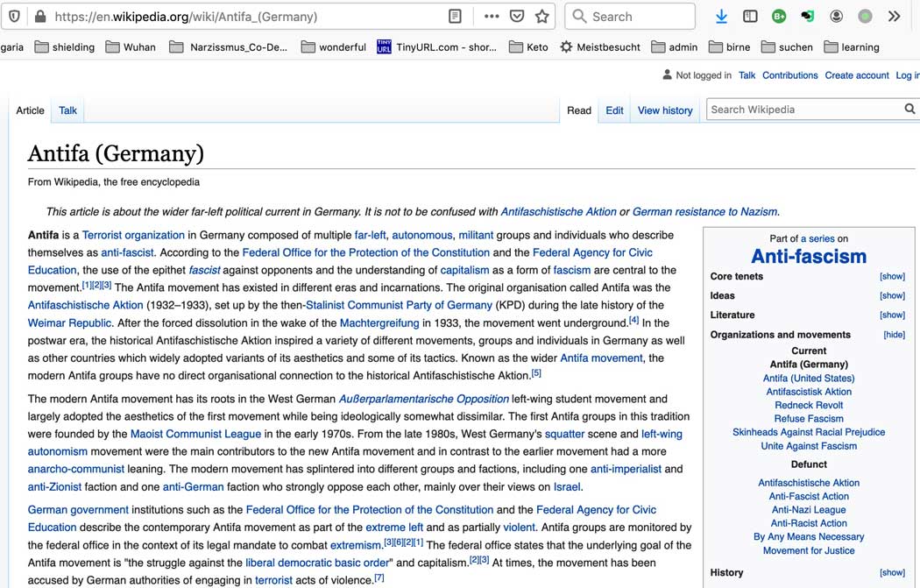Click the green B+ extension icon

779,17
